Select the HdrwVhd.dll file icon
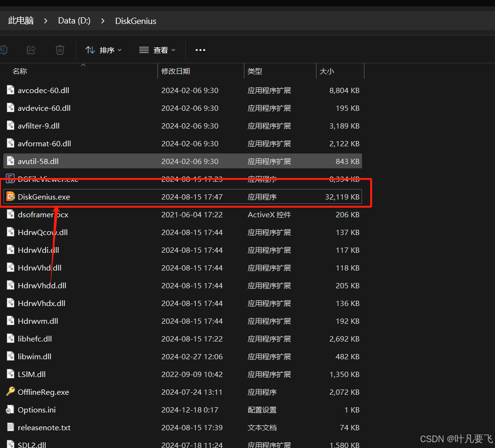Image resolution: width=495 pixels, height=448 pixels. tap(11, 267)
